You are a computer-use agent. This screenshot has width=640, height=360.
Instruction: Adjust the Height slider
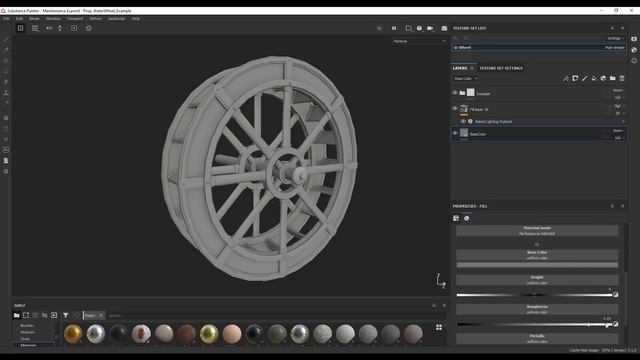coord(534,295)
